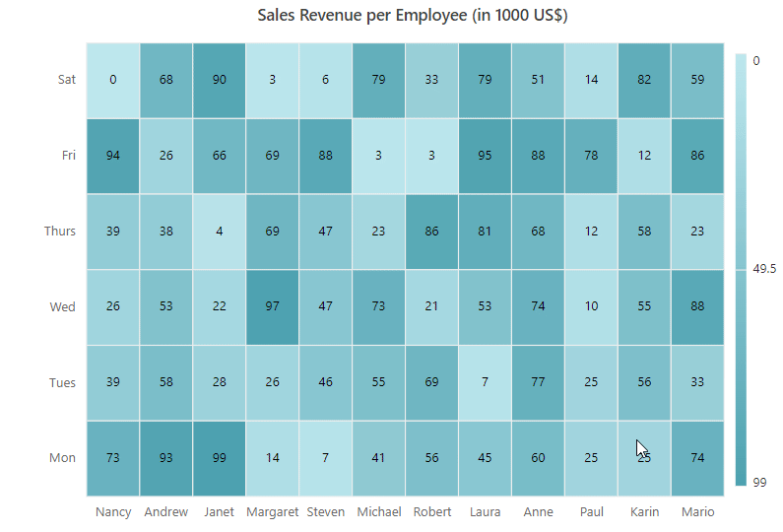Viewport: 783px width, 532px height.
Task: Select Steven's Tuesday cell showing 46
Action: pyautogui.click(x=326, y=383)
